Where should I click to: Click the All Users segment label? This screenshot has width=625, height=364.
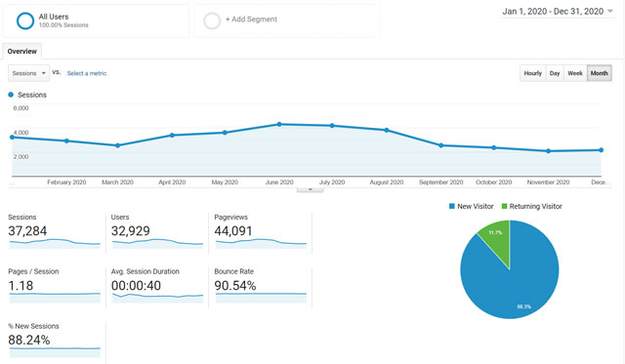coord(54,17)
